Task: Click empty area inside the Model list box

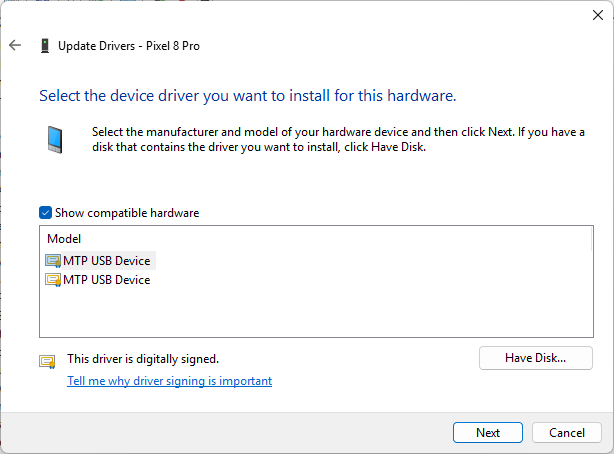Action: [x=352, y=309]
